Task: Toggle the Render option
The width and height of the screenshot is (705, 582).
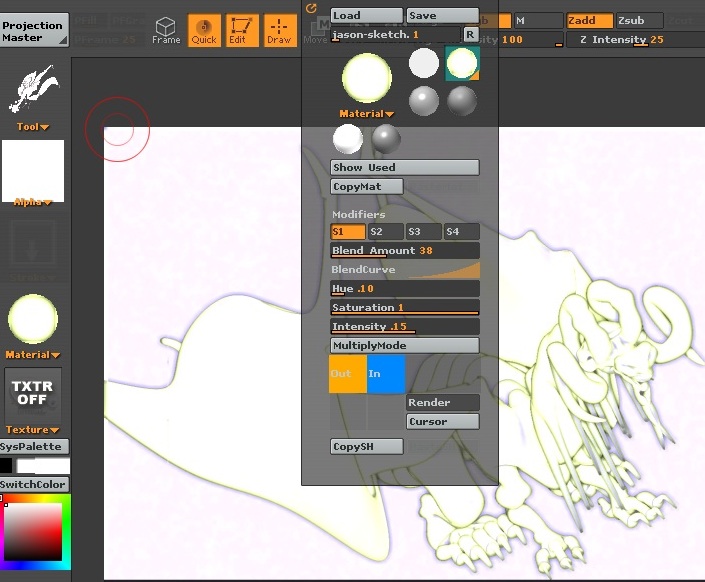Action: click(x=443, y=403)
